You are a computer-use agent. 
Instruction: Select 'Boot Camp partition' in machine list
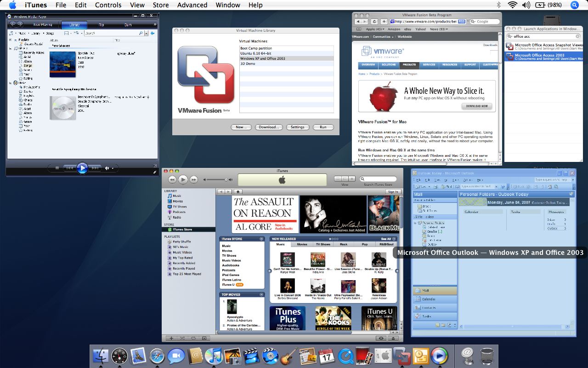point(287,48)
